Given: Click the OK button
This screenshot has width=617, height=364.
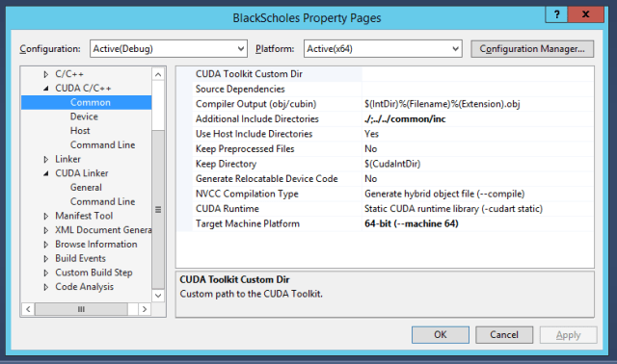Looking at the screenshot, I should pos(441,334).
